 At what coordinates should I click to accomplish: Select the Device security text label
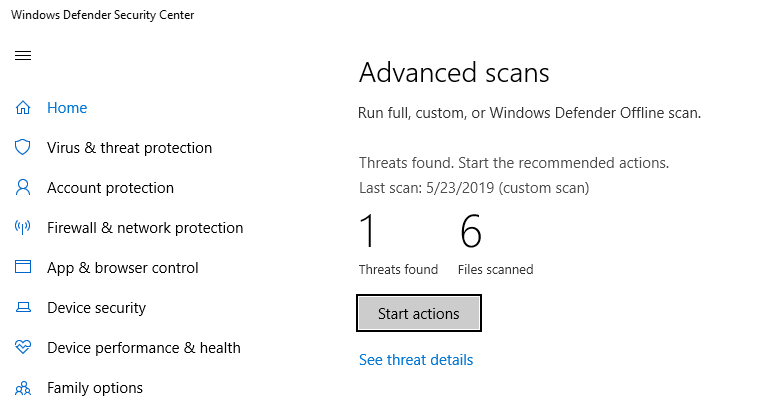click(x=96, y=308)
